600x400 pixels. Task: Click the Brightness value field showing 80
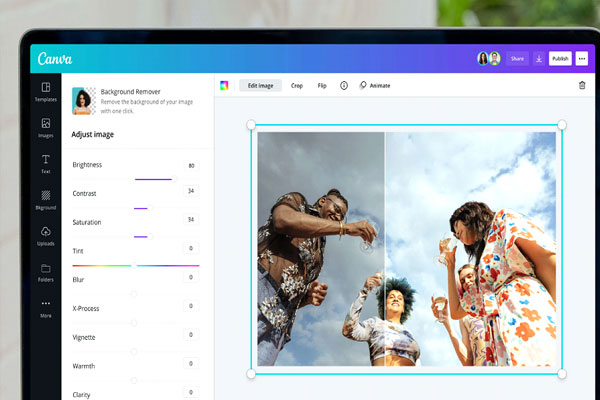[x=190, y=165]
